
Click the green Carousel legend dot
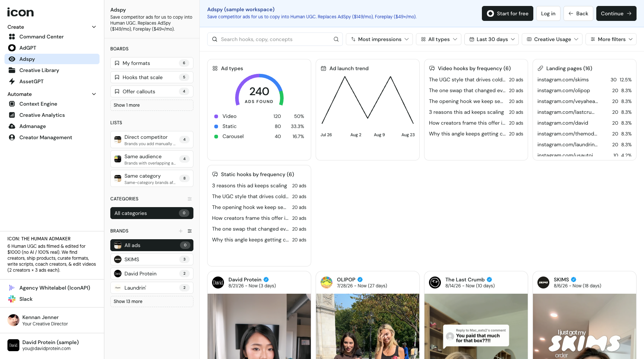(216, 137)
